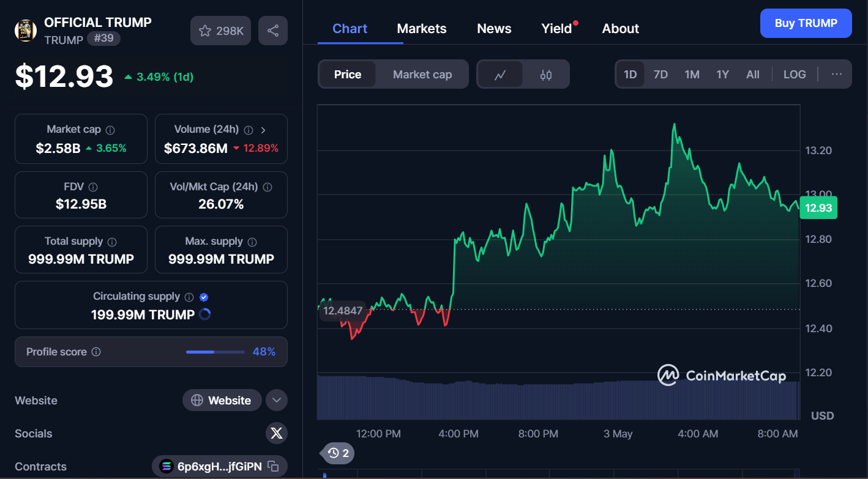Show Circulating supply info icon
This screenshot has width=868, height=479.
[189, 297]
